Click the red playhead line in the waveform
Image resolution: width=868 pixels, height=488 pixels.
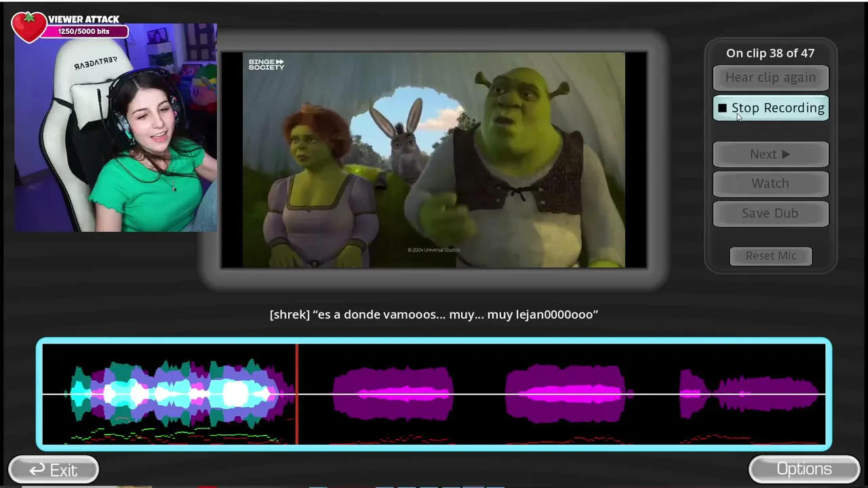(296, 394)
